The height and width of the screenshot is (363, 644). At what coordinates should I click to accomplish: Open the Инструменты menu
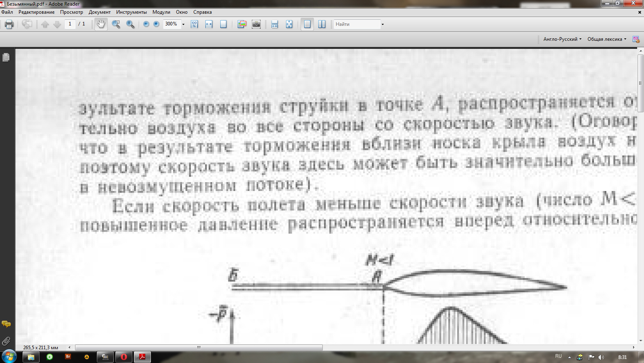pyautogui.click(x=132, y=12)
